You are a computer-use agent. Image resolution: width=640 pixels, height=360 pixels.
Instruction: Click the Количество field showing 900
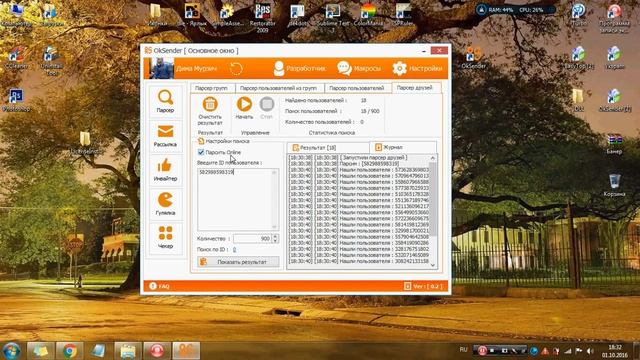point(252,238)
